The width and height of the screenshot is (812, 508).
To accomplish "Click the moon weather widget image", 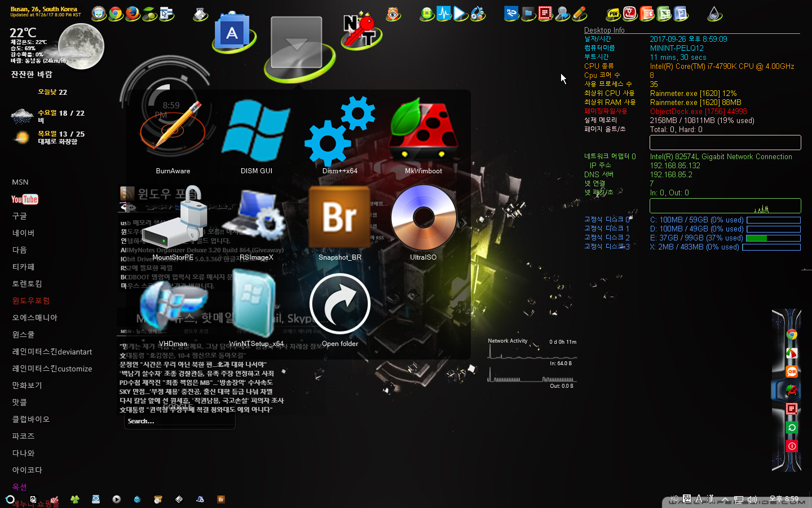I will (81, 45).
